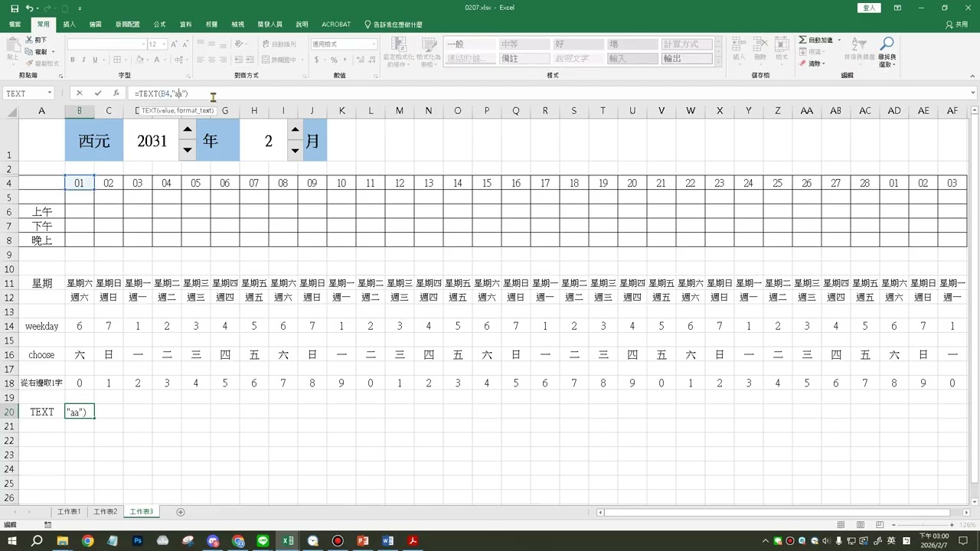Apply the 輸出 (Output) cell style
Viewport: 980px width, 551px height.
[x=686, y=58]
